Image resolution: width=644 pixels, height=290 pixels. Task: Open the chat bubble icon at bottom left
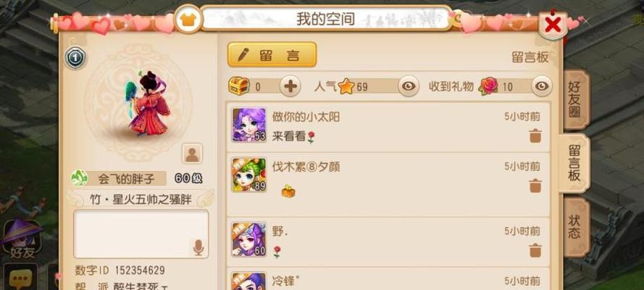pyautogui.click(x=19, y=279)
